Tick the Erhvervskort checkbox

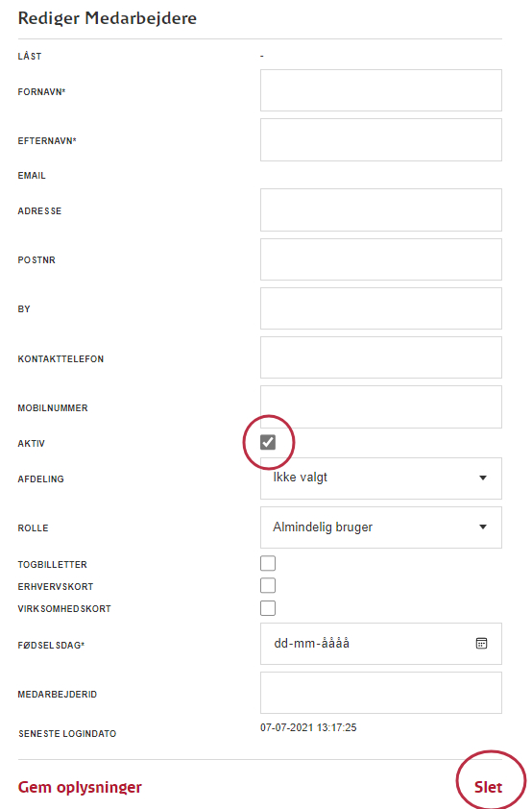pos(268,585)
